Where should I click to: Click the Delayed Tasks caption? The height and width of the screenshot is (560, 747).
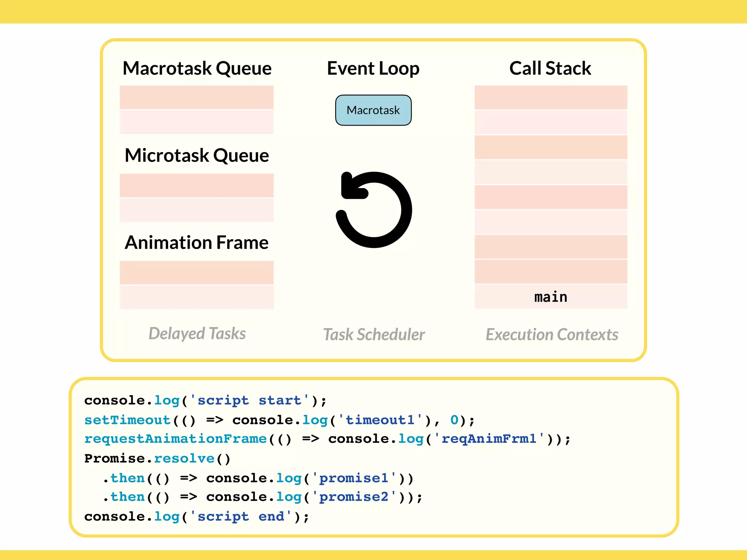click(x=197, y=334)
